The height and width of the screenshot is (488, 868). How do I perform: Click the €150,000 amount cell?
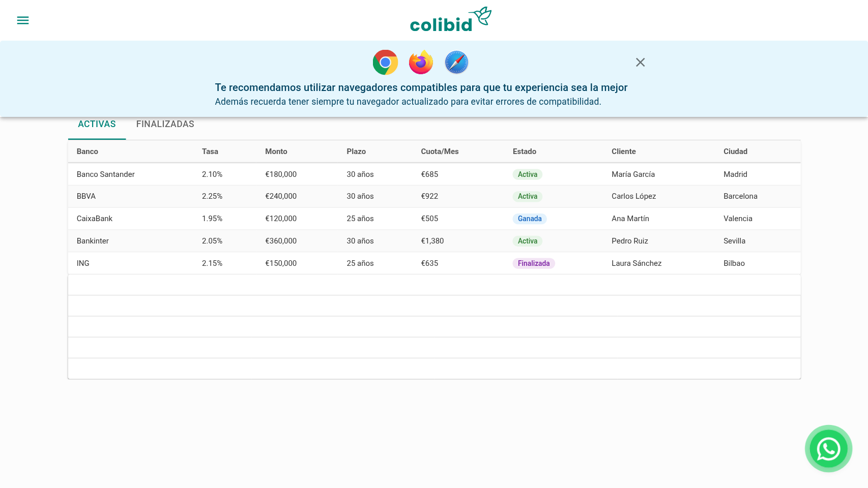[281, 263]
